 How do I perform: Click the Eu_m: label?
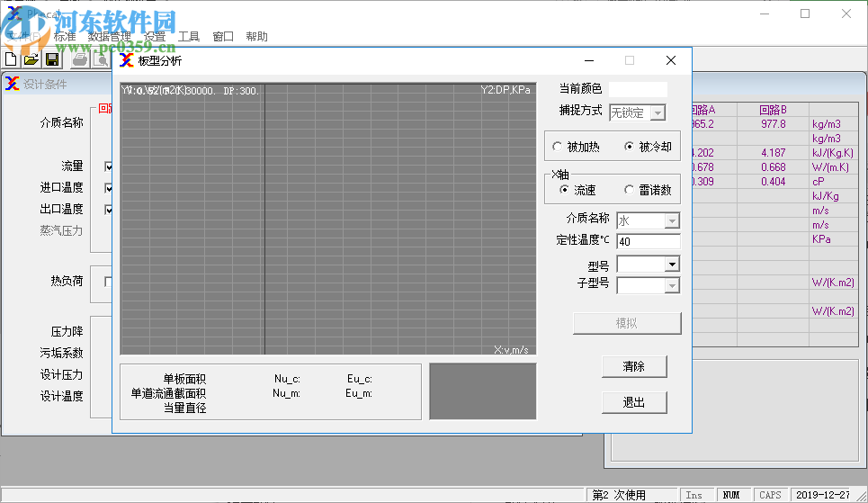[x=359, y=393]
